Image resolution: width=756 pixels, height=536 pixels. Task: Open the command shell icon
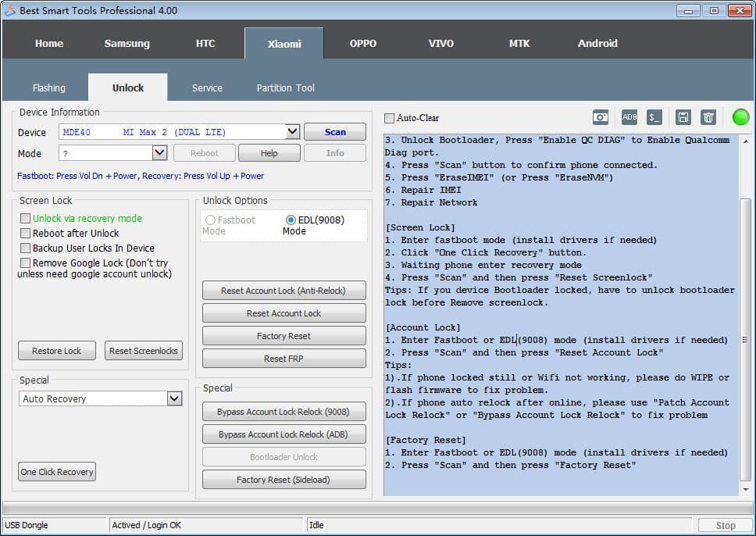[654, 117]
